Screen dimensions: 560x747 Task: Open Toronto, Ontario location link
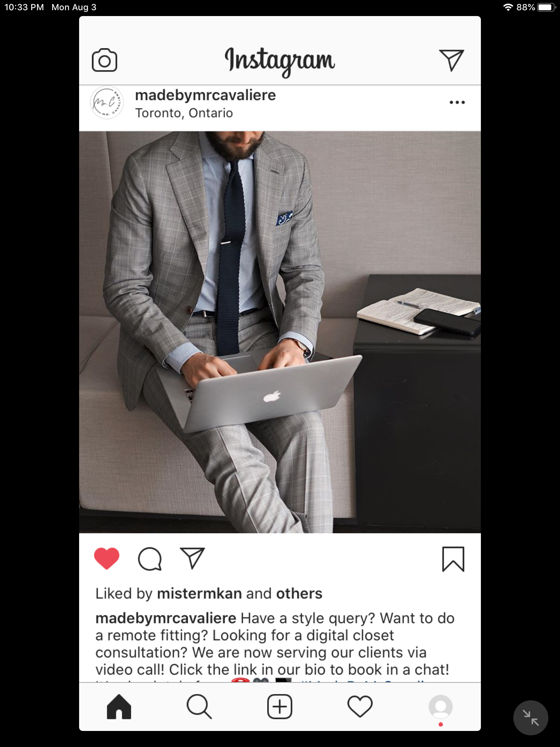tap(184, 113)
